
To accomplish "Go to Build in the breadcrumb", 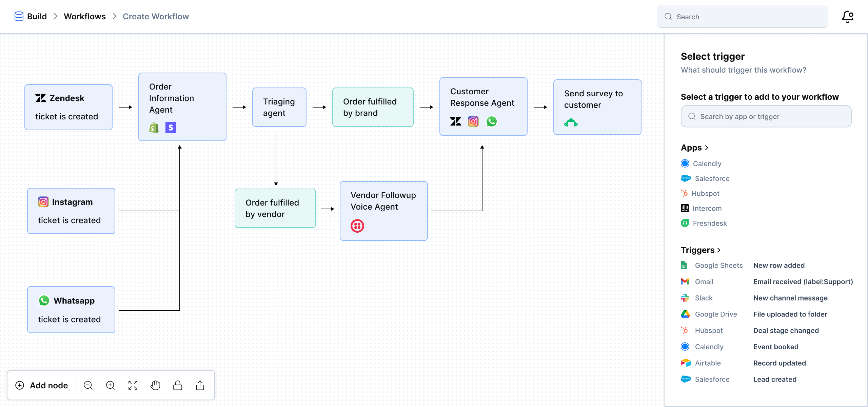I will point(37,16).
